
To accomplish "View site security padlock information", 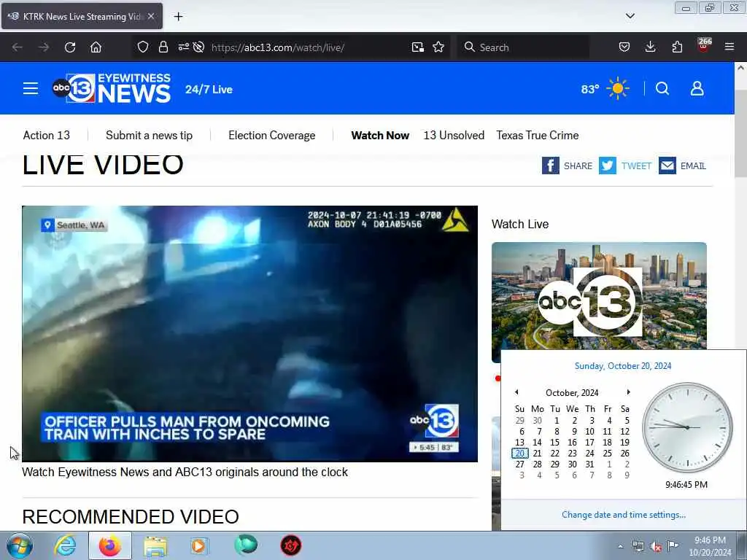I will click(x=163, y=47).
